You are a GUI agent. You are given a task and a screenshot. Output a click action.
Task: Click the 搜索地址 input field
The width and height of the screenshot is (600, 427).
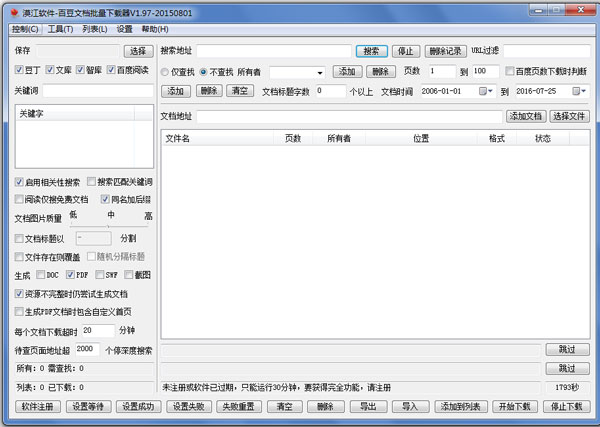[273, 50]
